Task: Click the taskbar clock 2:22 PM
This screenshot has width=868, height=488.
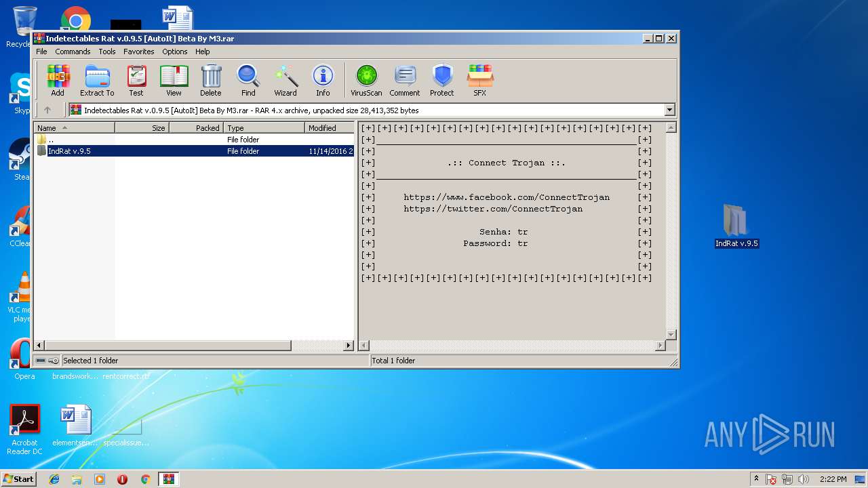Action: coord(833,479)
